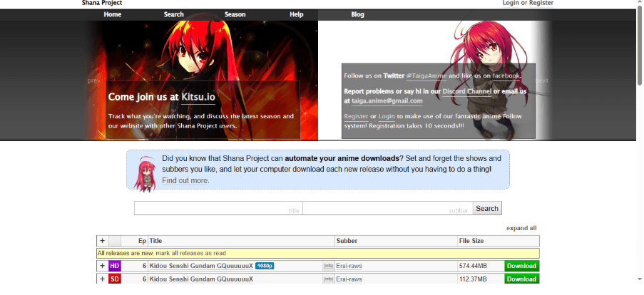Open the Kidou Senshi Gundam GQuuuuuuX SD title link

coord(201,279)
